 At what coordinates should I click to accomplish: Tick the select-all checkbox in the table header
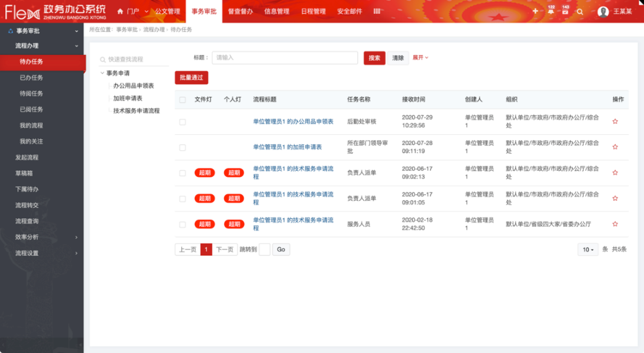[182, 100]
